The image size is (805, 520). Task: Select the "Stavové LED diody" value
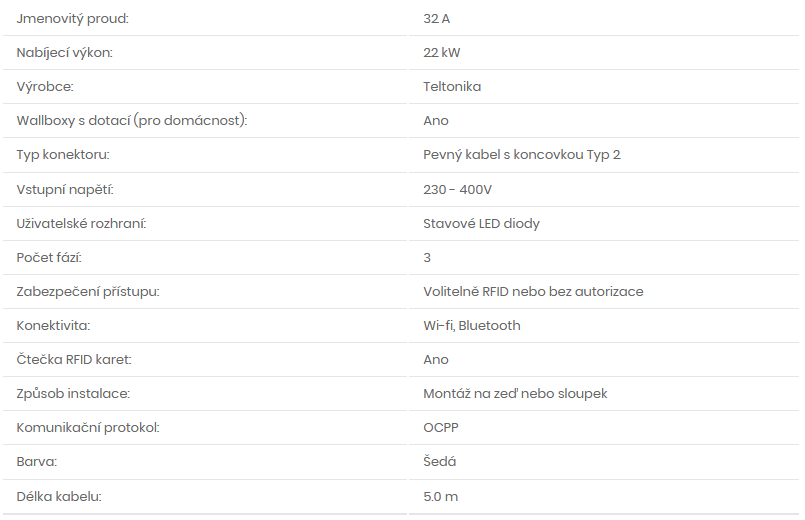coord(481,223)
